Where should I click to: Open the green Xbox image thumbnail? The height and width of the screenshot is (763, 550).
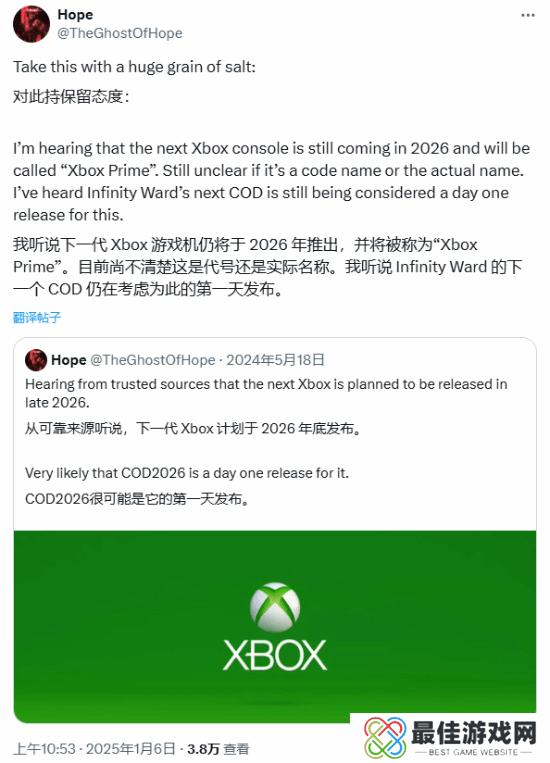tap(275, 627)
